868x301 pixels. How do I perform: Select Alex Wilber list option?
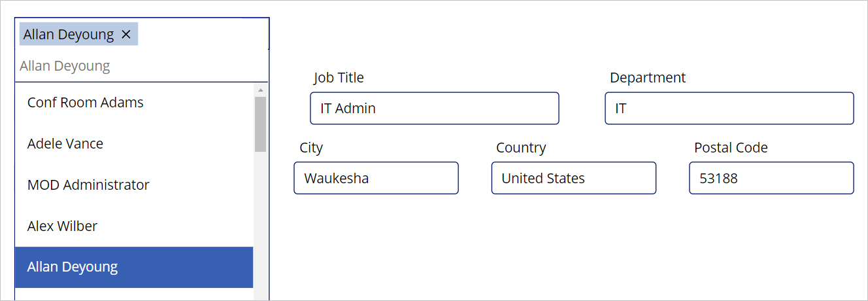pyautogui.click(x=134, y=226)
